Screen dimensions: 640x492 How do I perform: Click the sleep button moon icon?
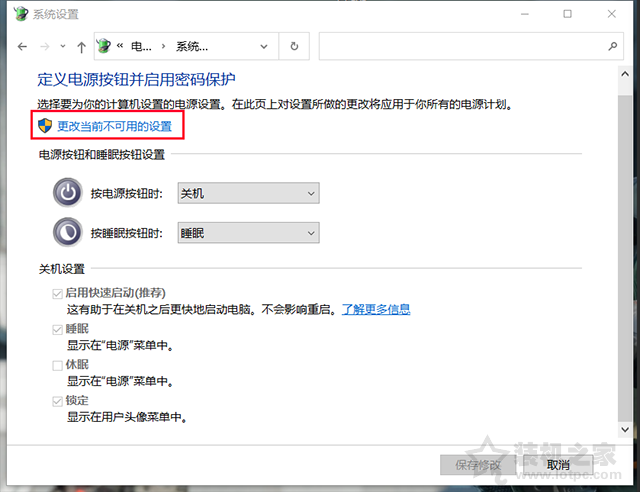(68, 232)
